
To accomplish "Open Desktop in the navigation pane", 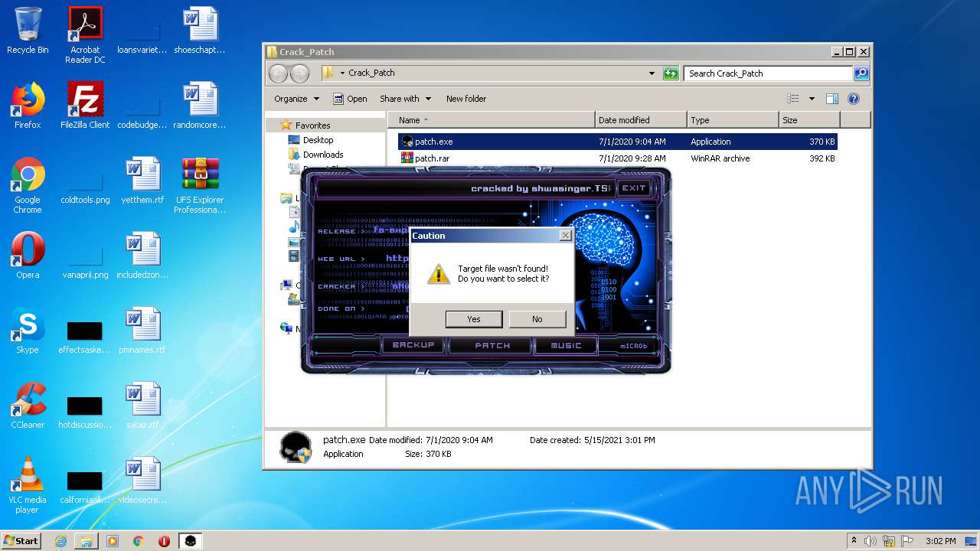I will [318, 140].
